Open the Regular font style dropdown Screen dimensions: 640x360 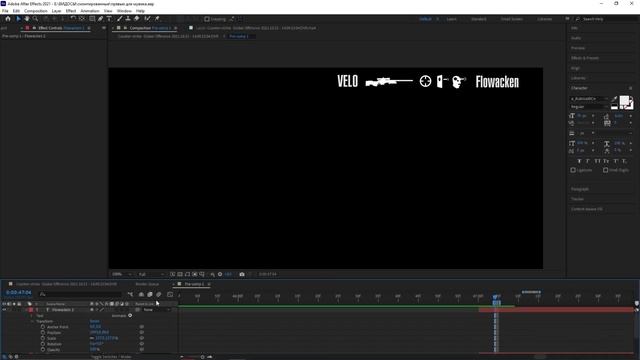point(589,107)
